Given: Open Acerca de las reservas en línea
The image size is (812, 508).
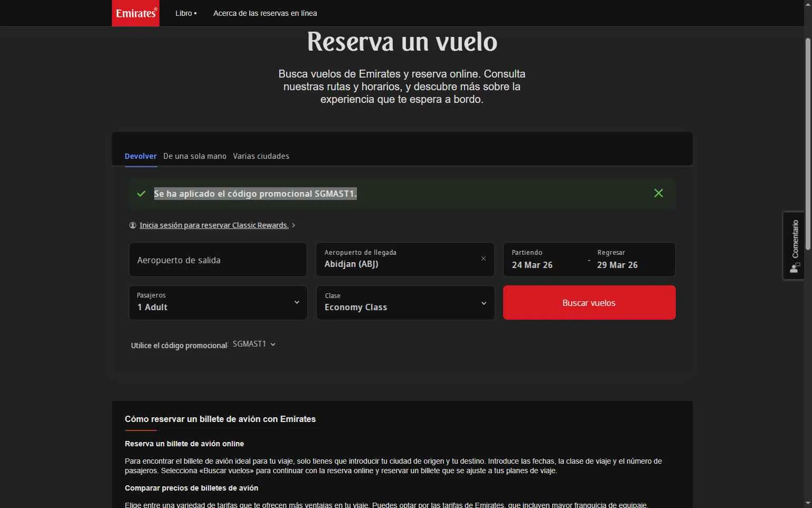Looking at the screenshot, I should (x=265, y=13).
